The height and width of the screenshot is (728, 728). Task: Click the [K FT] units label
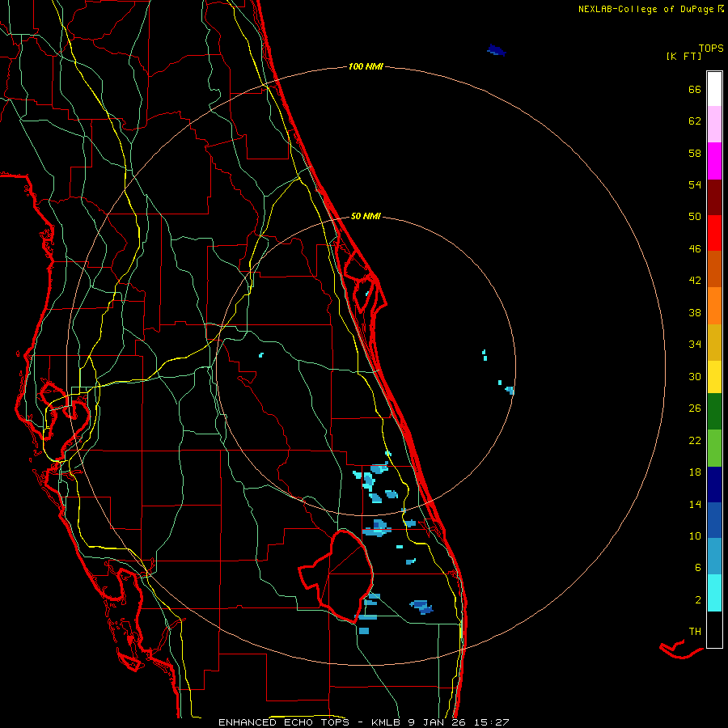point(684,57)
